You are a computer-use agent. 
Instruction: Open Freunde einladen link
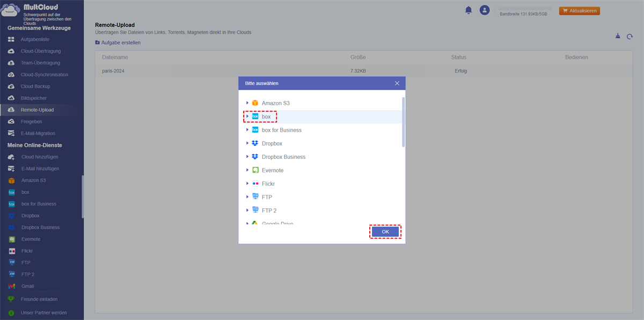(39, 299)
